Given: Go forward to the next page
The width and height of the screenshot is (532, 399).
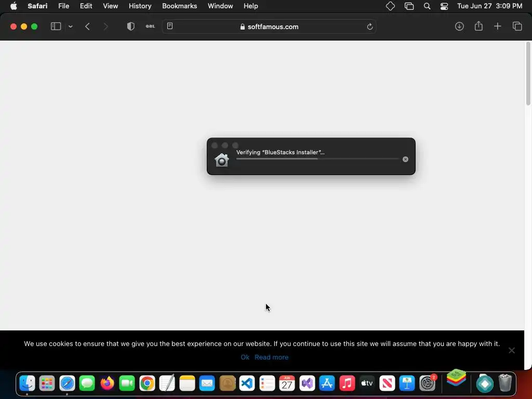Looking at the screenshot, I should pos(105,26).
